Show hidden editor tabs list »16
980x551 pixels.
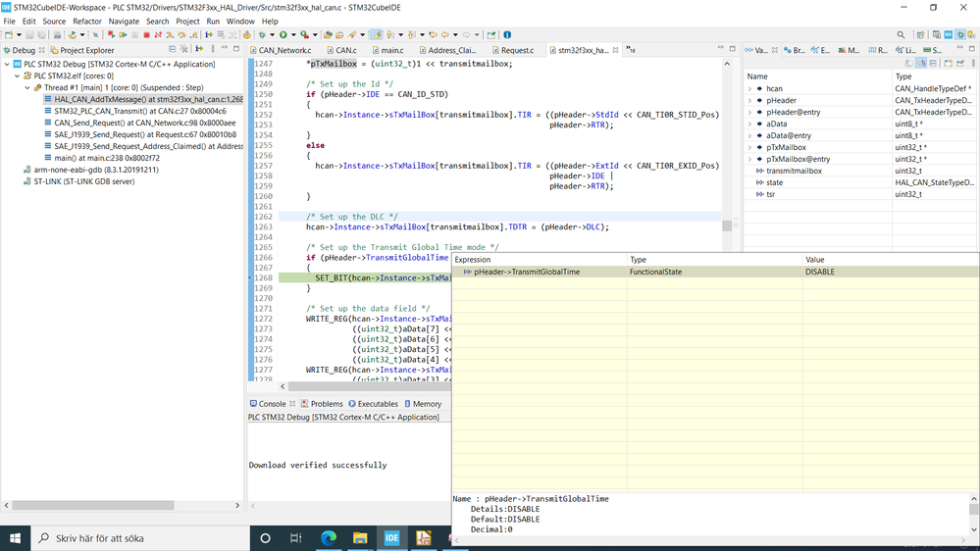pos(631,50)
